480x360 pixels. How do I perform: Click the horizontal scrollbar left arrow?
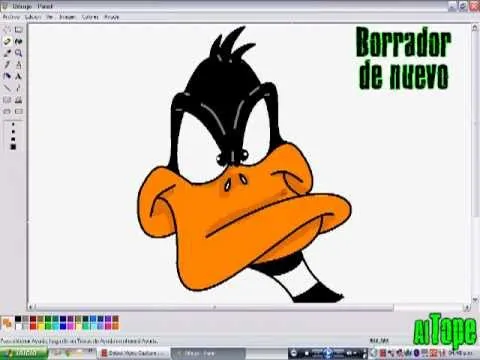pyautogui.click(x=31, y=307)
